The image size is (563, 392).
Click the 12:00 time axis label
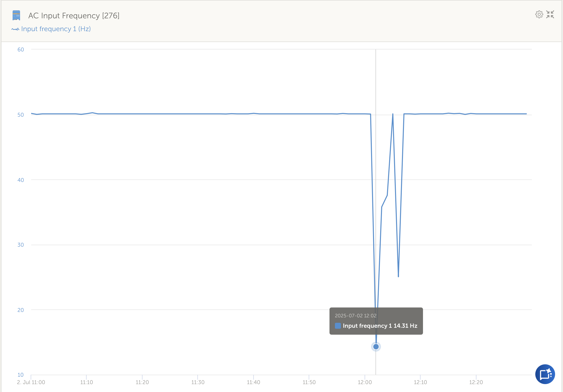365,382
